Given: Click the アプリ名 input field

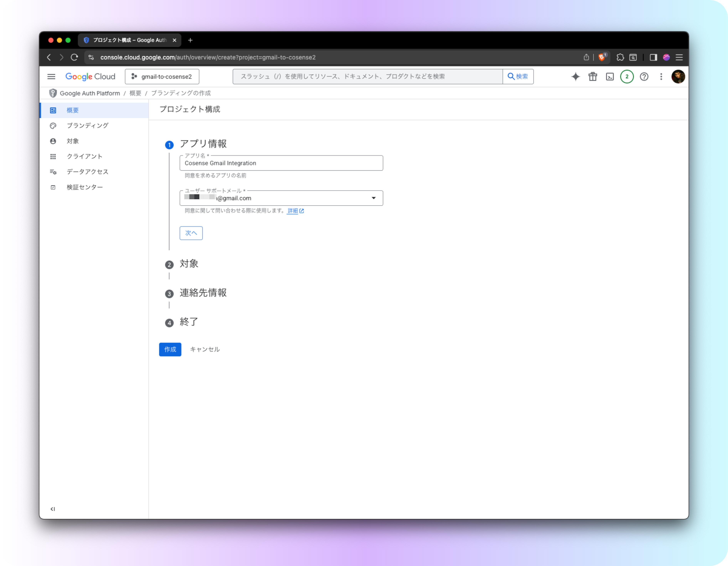Looking at the screenshot, I should click(x=281, y=163).
